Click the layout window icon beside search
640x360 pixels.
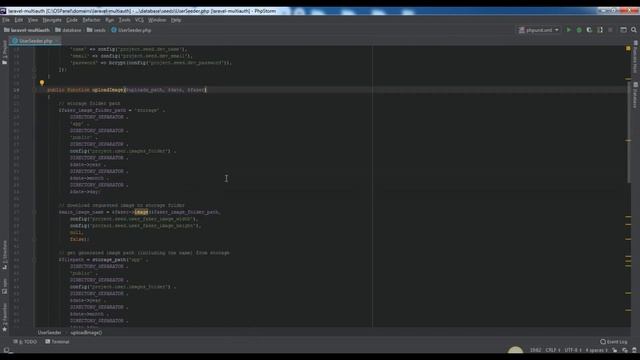point(623,30)
